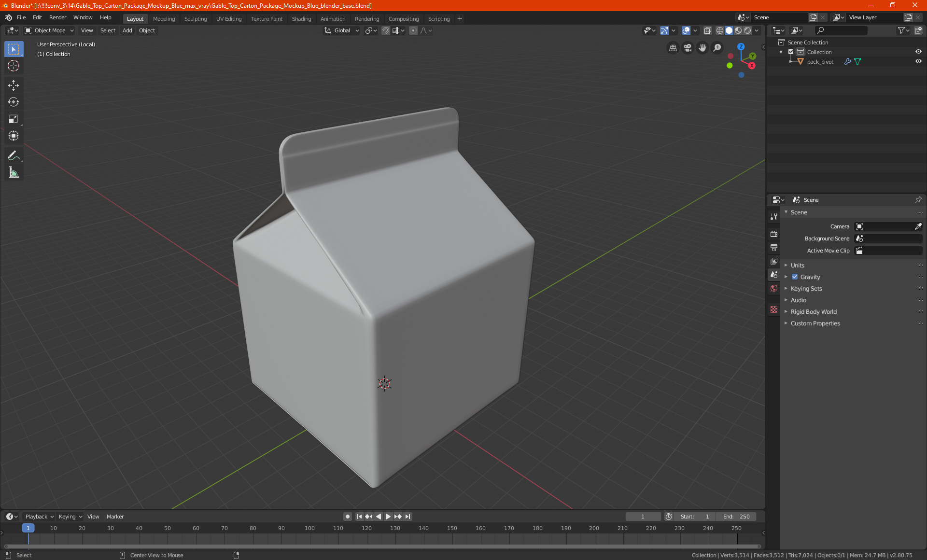Switch to the Shading workspace tab
This screenshot has height=560, width=927.
coord(301,19)
